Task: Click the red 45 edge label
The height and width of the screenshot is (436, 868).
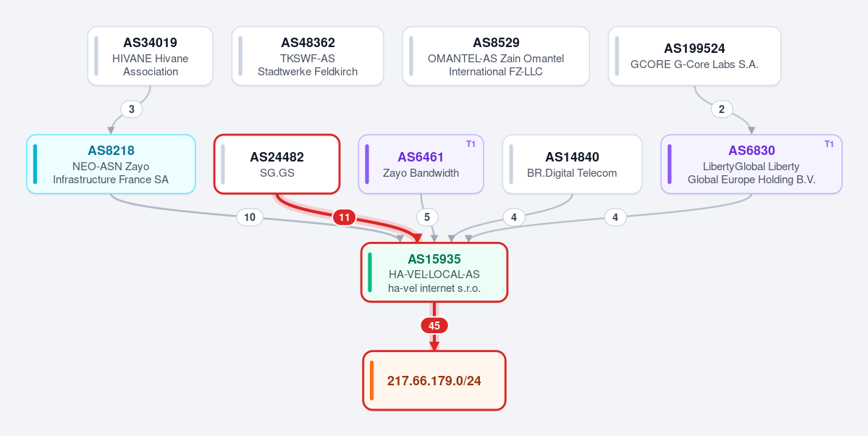Action: click(x=434, y=326)
